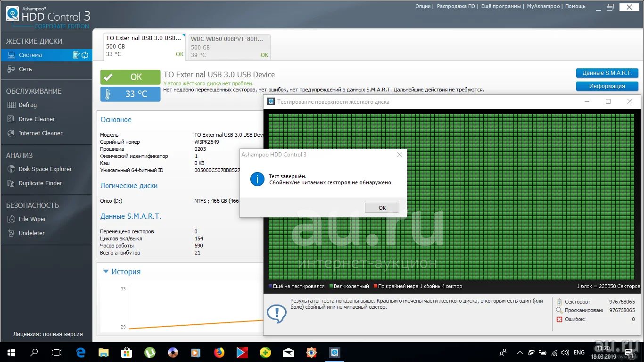The height and width of the screenshot is (362, 644).
Task: Click the red Ошибок cross icon
Action: 560,319
